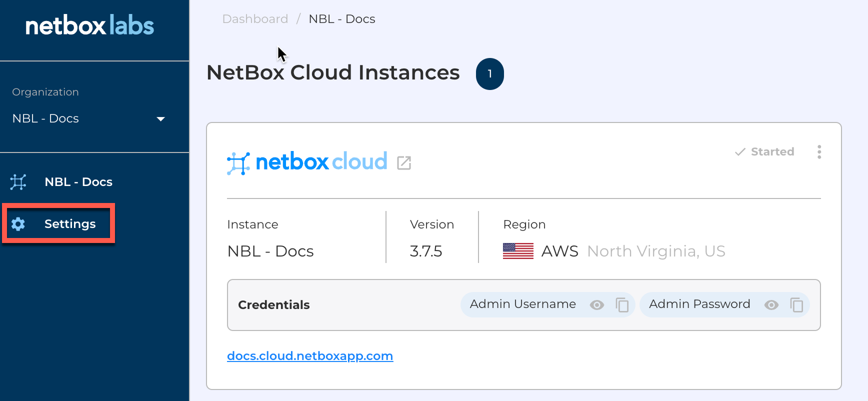Open the Organization dropdown arrow
The width and height of the screenshot is (868, 401).
[x=160, y=119]
